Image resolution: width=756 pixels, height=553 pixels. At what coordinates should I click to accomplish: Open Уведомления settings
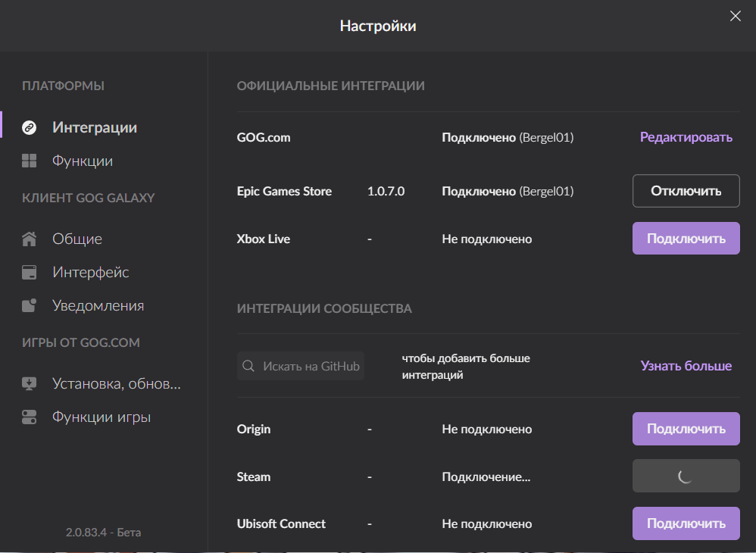click(x=98, y=306)
